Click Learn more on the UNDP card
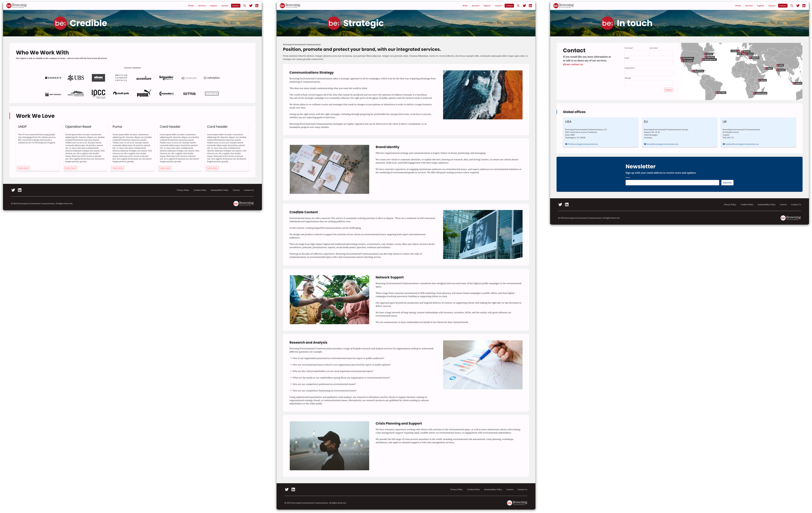This screenshot has width=812, height=513. pos(23,168)
